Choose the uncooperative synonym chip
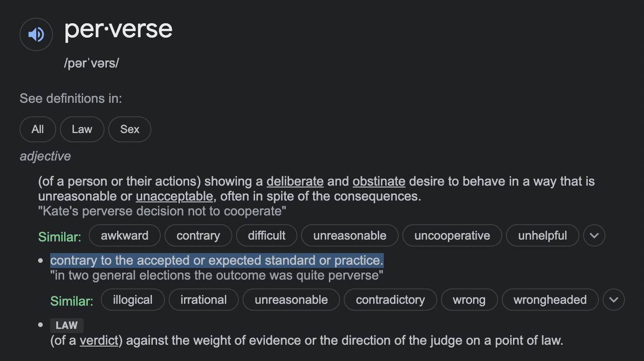 coord(452,235)
